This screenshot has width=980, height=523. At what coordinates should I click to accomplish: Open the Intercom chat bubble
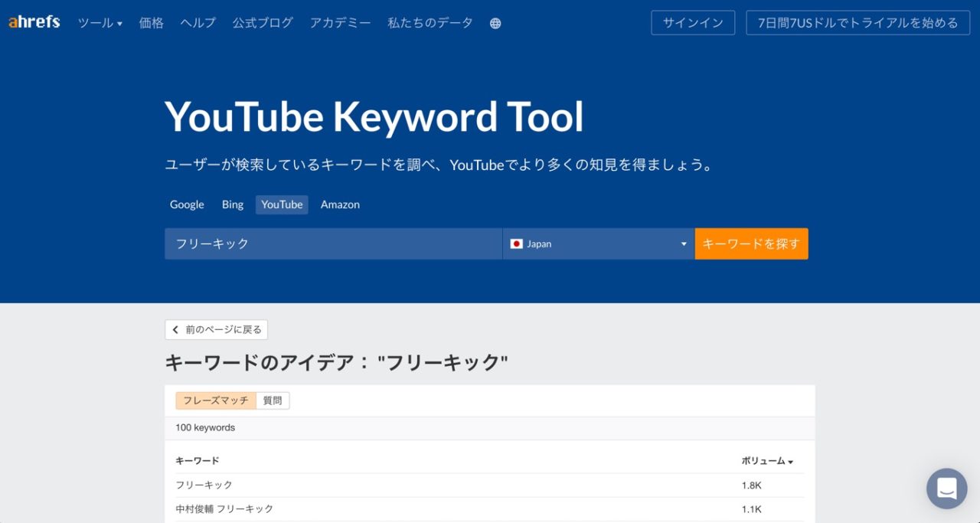tap(946, 489)
